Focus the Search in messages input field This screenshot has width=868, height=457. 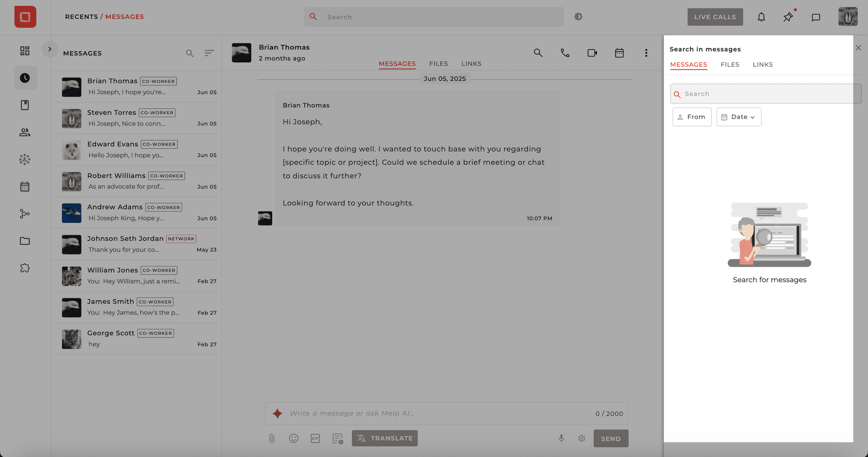pos(766,94)
